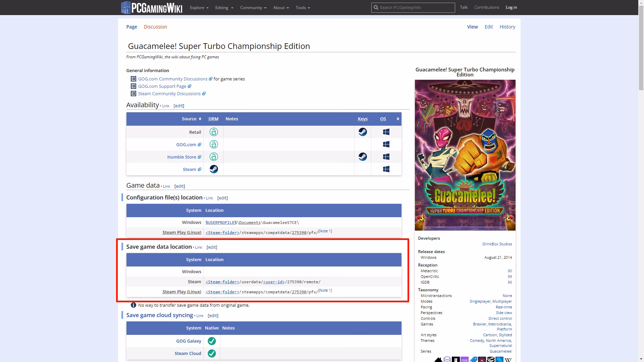
Task: Click the list icon beside GOG.com Community Discussions
Action: (x=133, y=79)
